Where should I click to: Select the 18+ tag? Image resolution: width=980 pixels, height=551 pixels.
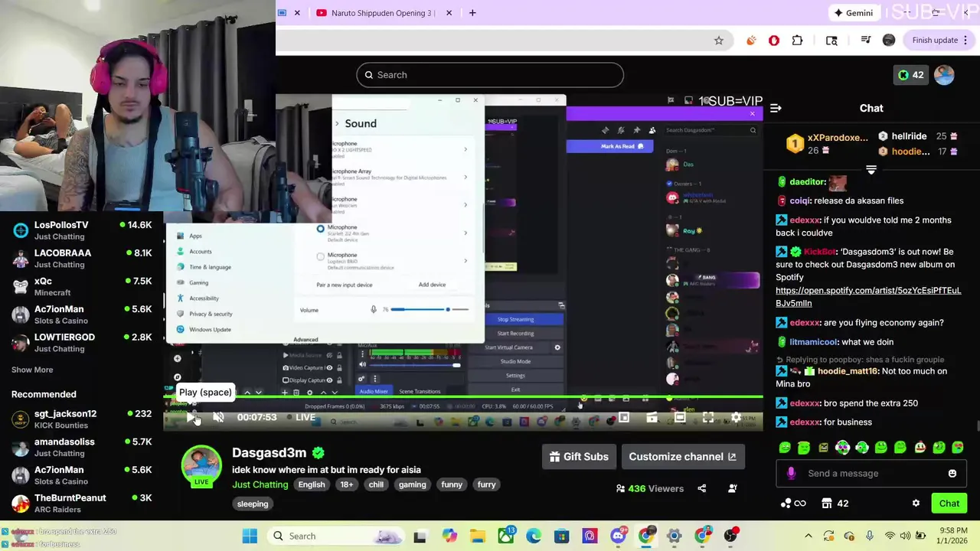tap(347, 484)
